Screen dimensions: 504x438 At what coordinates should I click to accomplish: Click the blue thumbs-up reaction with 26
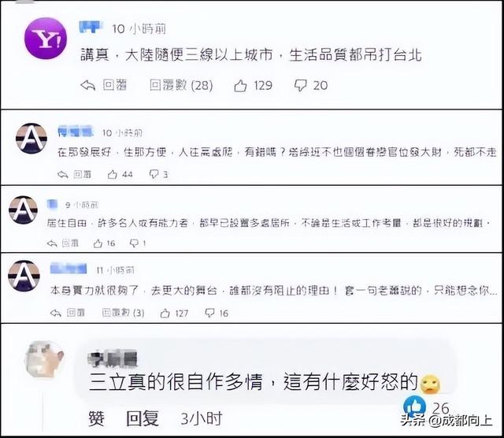[x=414, y=406]
